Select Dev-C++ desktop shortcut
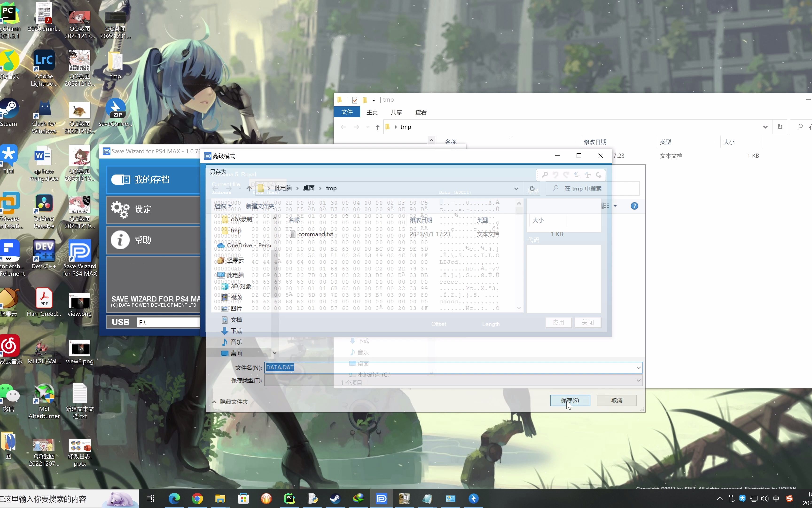The image size is (812, 508). pyautogui.click(x=44, y=254)
